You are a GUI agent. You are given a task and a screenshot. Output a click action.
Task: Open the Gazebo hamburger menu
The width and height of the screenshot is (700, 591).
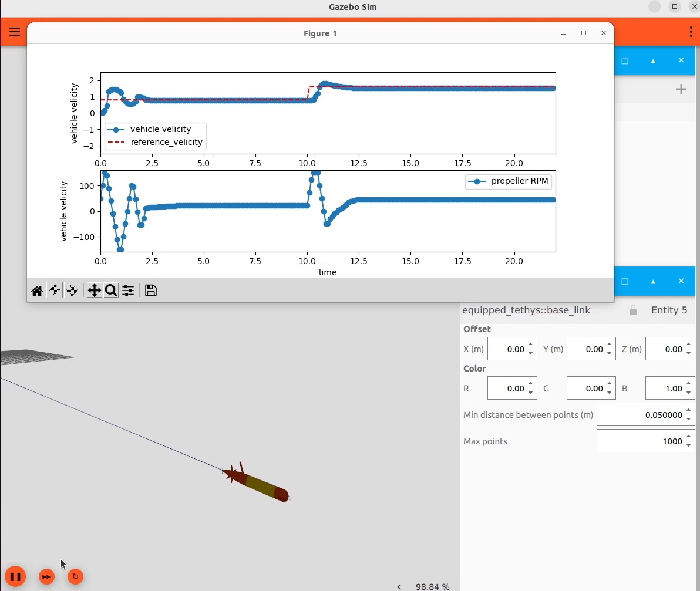14,32
